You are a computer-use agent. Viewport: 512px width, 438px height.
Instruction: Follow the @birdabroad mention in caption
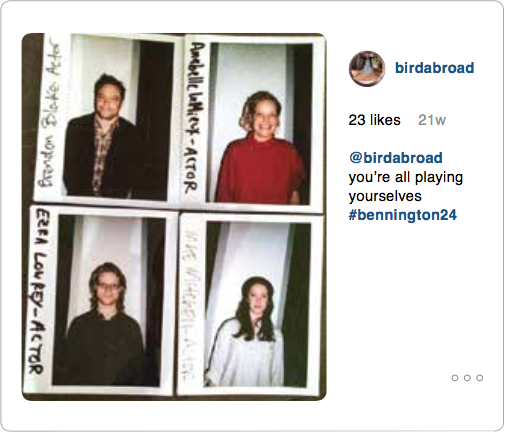pos(396,158)
